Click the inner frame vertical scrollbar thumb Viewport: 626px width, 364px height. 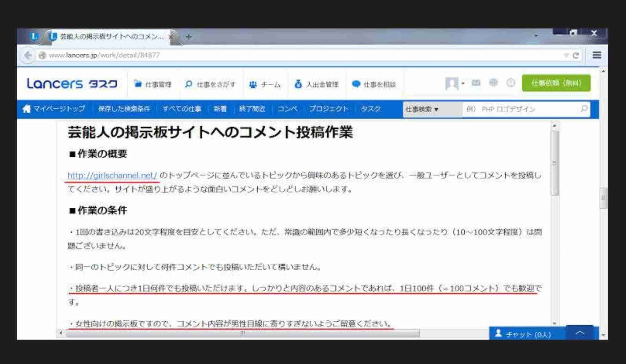(x=555, y=163)
